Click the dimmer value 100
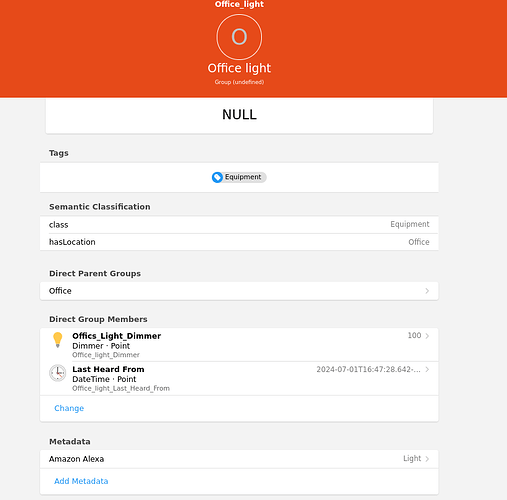The image size is (507, 500). coord(414,335)
